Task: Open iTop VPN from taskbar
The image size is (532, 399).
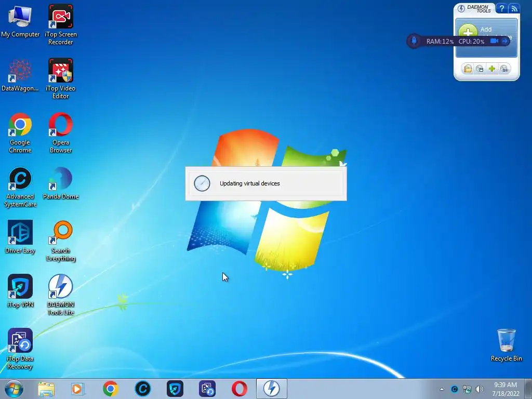Action: [x=175, y=389]
